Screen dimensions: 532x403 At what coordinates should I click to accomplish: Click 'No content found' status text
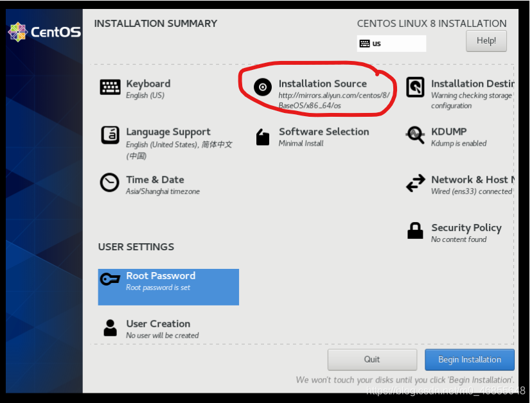point(459,239)
